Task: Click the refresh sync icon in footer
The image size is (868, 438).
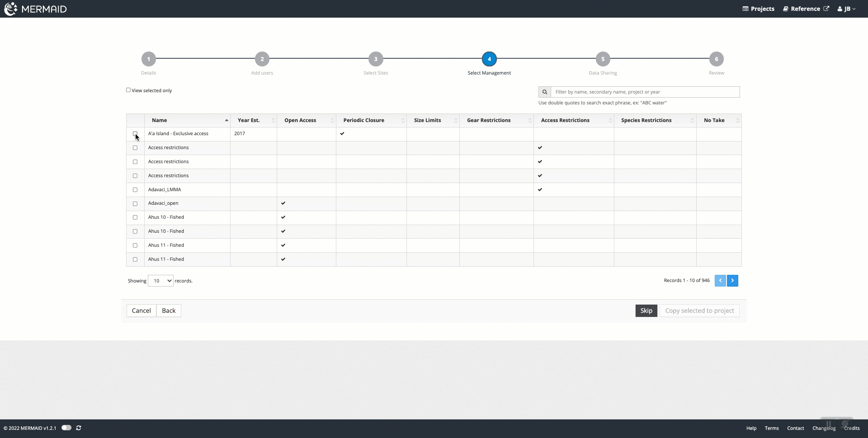Action: [79, 428]
